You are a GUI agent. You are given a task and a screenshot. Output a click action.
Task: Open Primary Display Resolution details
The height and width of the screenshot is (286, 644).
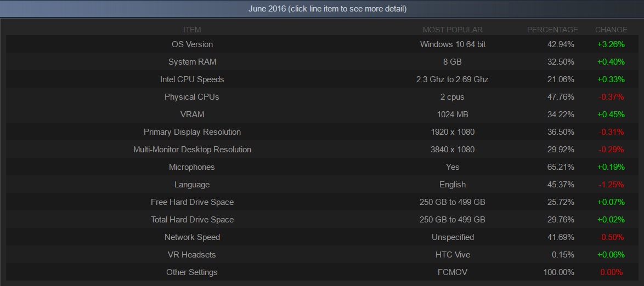click(x=192, y=132)
